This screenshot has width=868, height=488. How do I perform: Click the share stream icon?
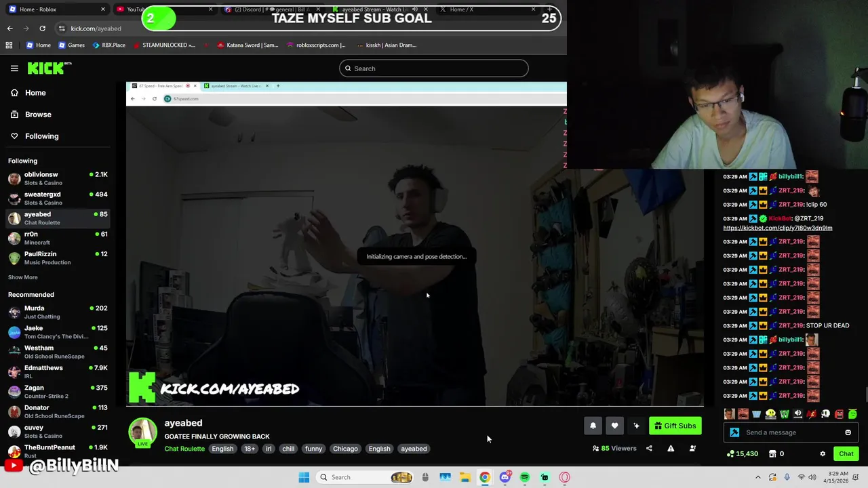pos(649,448)
